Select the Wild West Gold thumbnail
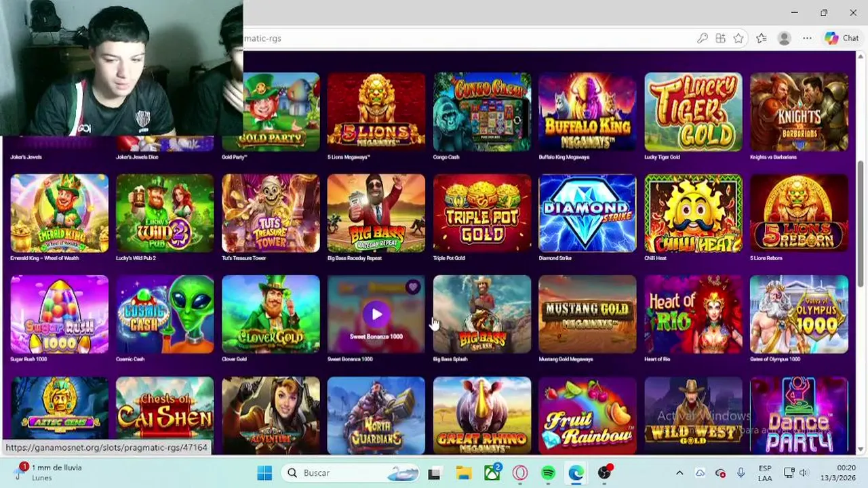The image size is (868, 488). tap(693, 415)
